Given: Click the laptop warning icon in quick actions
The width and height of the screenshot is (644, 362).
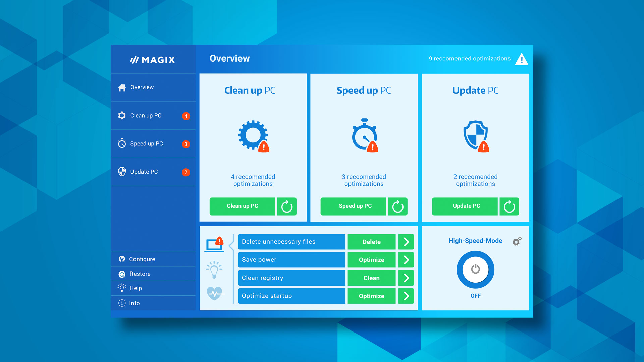Looking at the screenshot, I should click(x=214, y=242).
